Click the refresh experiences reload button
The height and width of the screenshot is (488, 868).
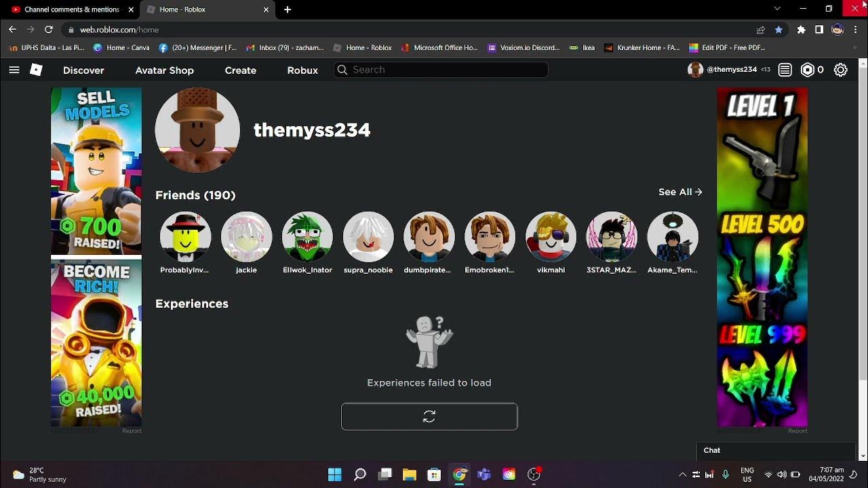(429, 417)
